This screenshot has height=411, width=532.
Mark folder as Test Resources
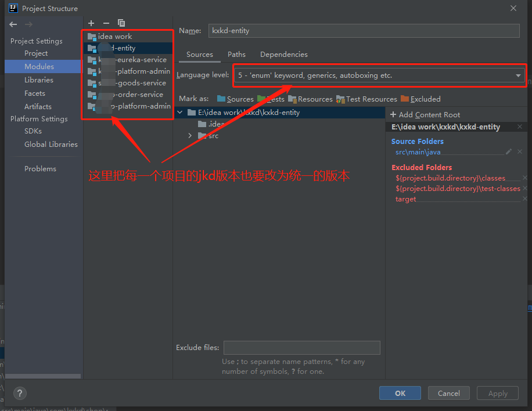pos(366,99)
